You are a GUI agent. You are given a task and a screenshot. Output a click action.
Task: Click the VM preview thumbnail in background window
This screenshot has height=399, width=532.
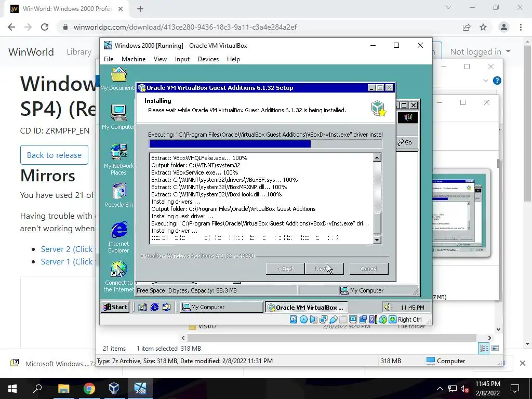click(x=461, y=213)
